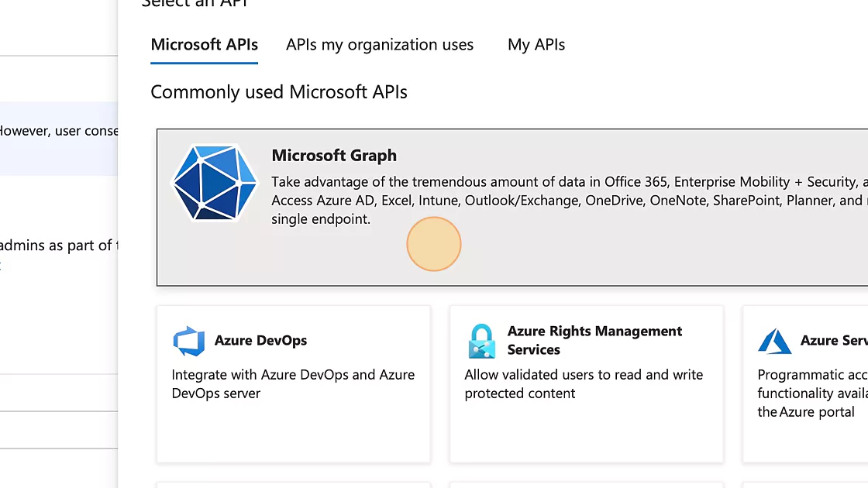The image size is (868, 488).
Task: Click the Azure Services triangle logo icon
Action: 774,340
